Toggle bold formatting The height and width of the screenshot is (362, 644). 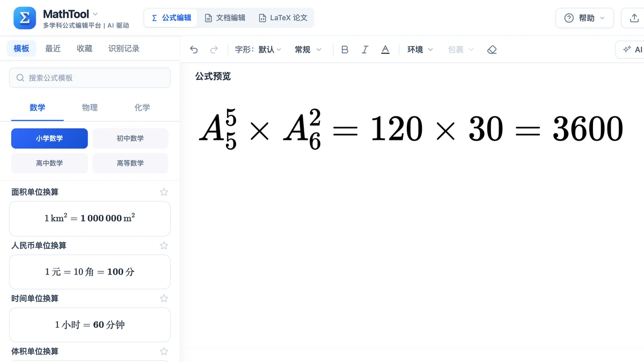(x=345, y=50)
